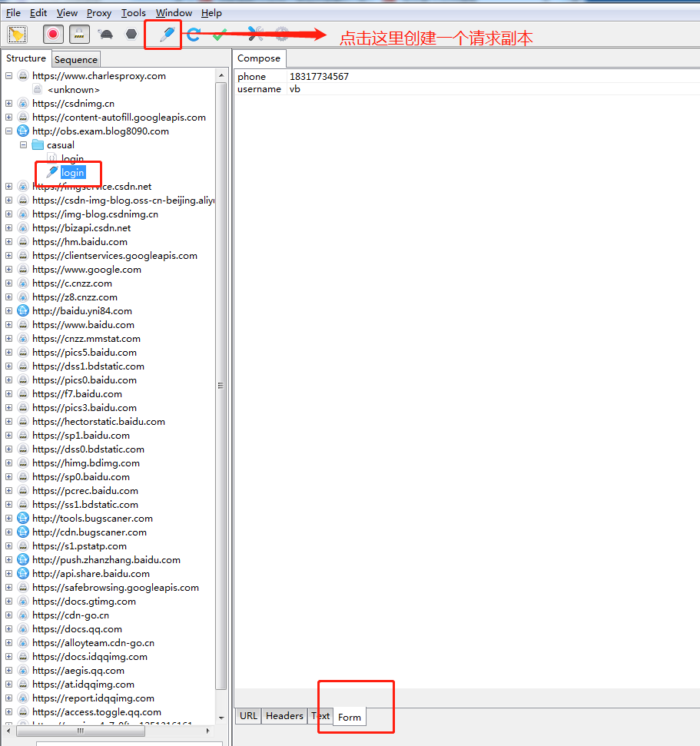The image size is (700, 746).
Task: Toggle the red Record button
Action: (53, 35)
